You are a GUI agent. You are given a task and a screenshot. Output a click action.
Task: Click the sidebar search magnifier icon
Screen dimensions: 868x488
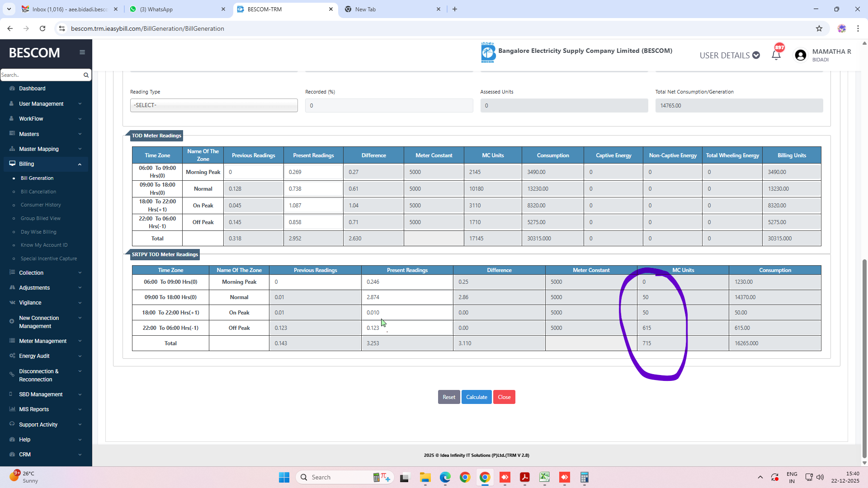click(86, 75)
